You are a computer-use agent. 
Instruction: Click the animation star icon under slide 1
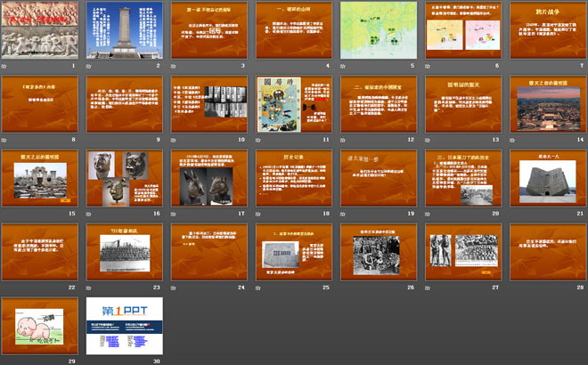pyautogui.click(x=4, y=66)
